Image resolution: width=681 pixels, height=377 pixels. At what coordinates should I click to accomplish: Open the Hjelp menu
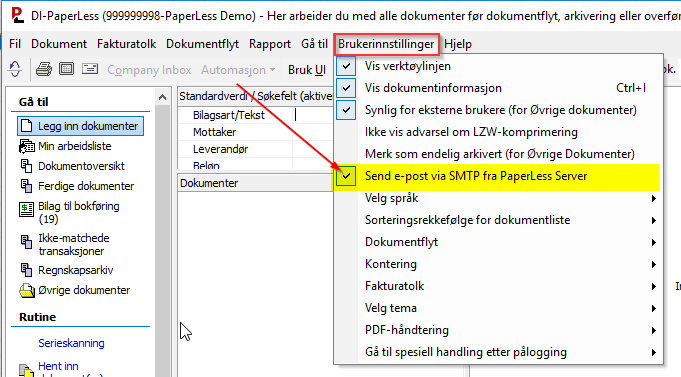point(458,44)
